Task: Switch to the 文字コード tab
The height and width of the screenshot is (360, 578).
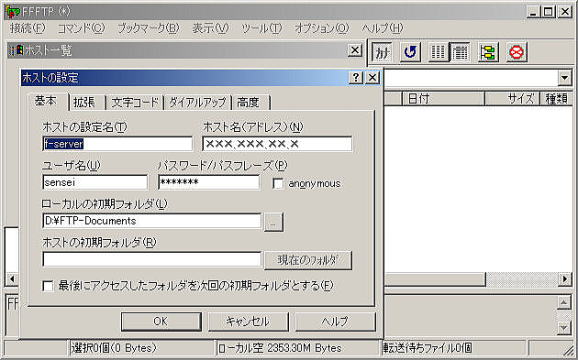Action: [135, 102]
